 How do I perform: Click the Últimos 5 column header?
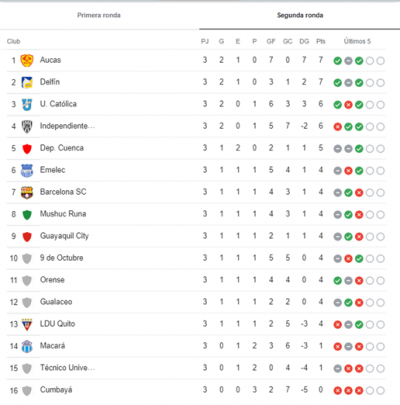[x=357, y=41]
